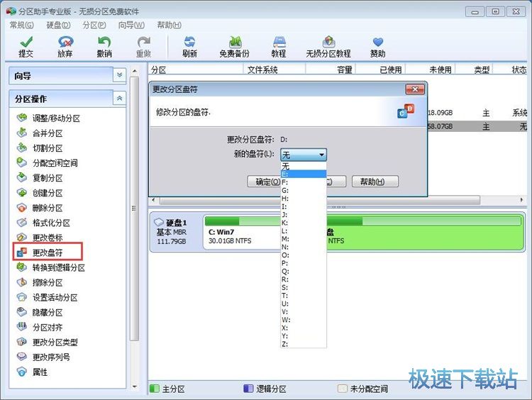This screenshot has width=532, height=400.
Task: Click the 未使用 column header
Action: click(431, 70)
